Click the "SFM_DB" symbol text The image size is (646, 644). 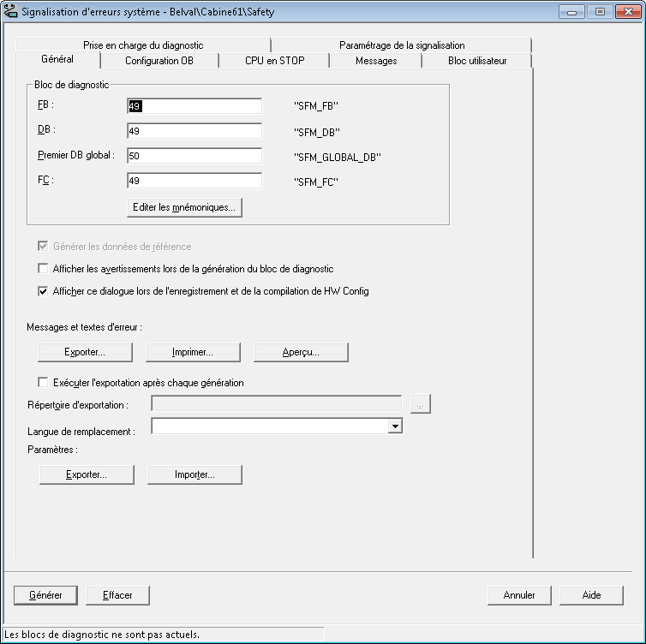(x=317, y=132)
